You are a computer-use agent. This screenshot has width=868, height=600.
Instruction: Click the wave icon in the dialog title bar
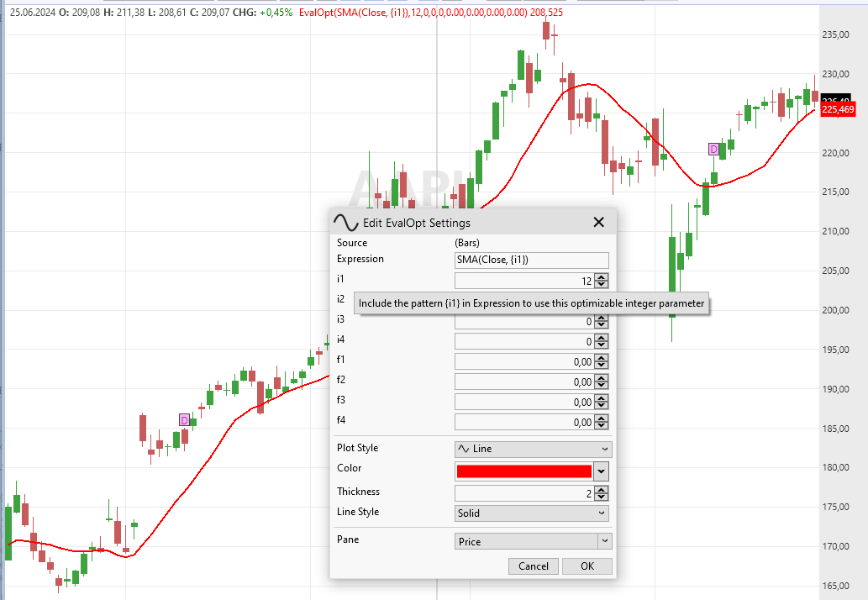[x=345, y=221]
